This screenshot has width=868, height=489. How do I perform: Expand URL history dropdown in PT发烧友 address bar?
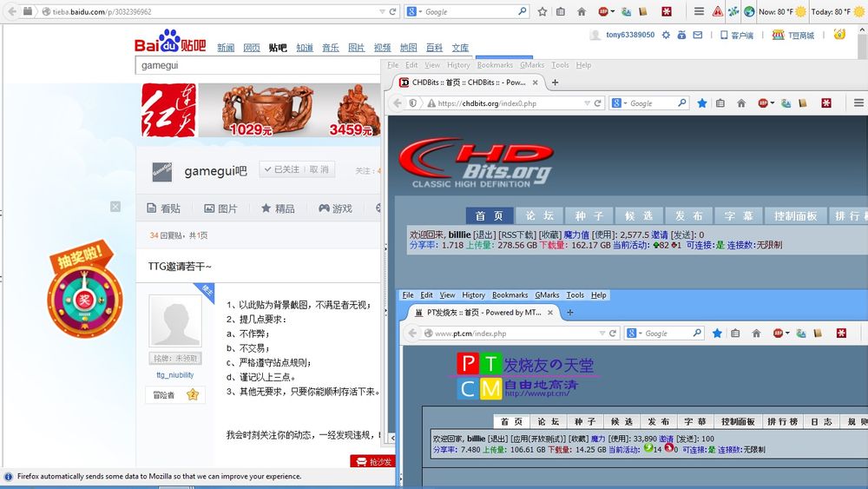coord(602,333)
